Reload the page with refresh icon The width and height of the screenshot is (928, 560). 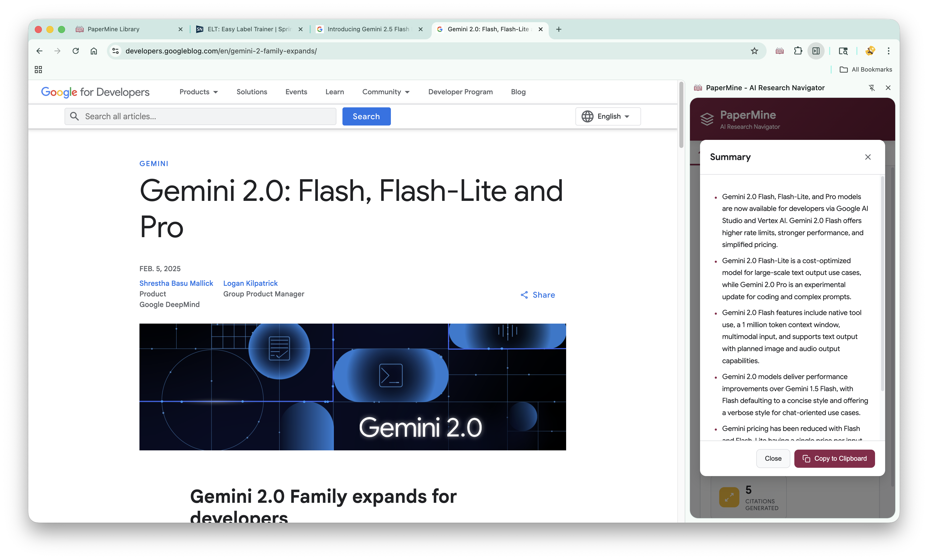click(x=75, y=51)
